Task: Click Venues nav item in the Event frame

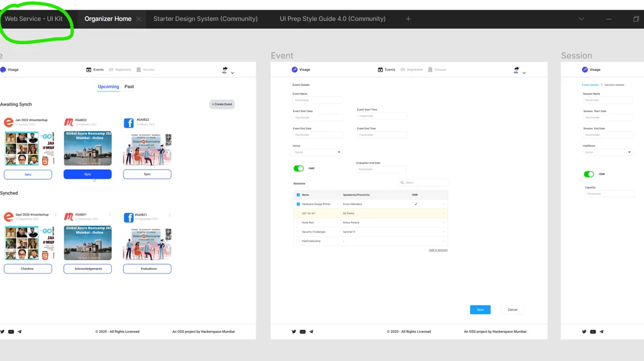Action: (x=437, y=70)
